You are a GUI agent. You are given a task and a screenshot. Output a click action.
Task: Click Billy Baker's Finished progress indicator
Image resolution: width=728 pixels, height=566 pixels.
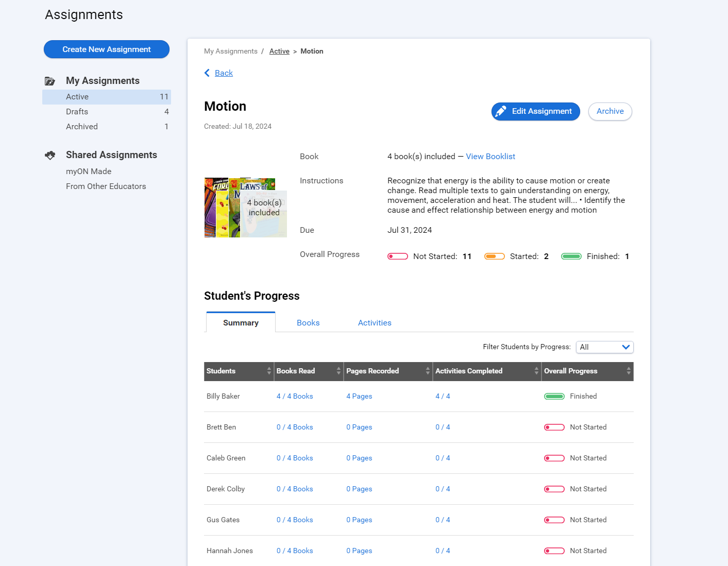point(554,396)
